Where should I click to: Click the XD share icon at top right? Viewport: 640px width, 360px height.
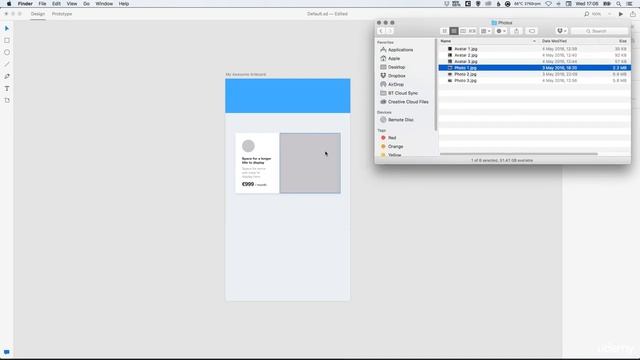(633, 14)
